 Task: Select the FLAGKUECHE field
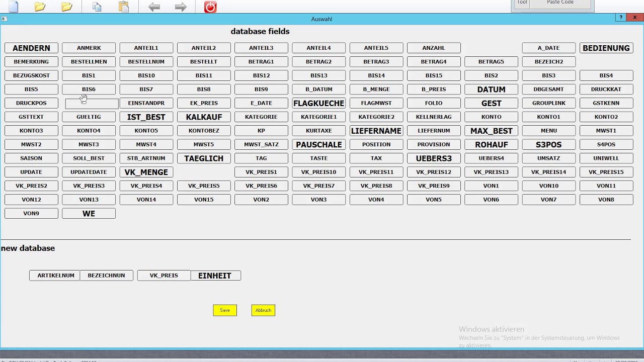click(319, 103)
